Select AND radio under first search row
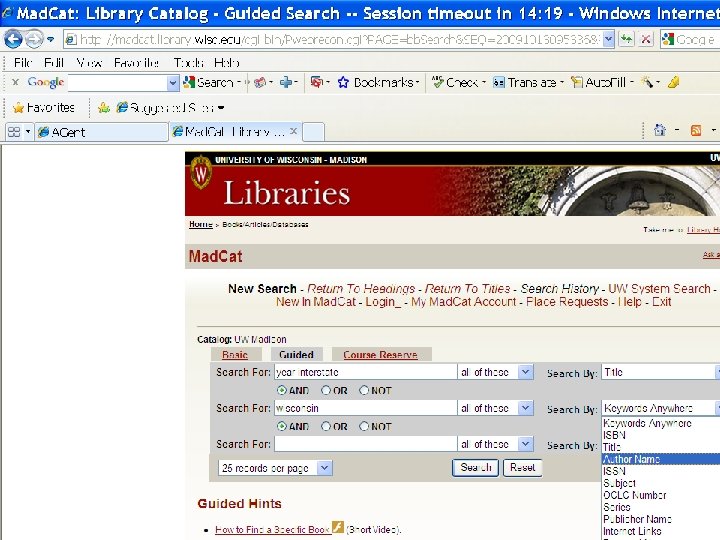Image resolution: width=720 pixels, height=540 pixels. coord(281,390)
